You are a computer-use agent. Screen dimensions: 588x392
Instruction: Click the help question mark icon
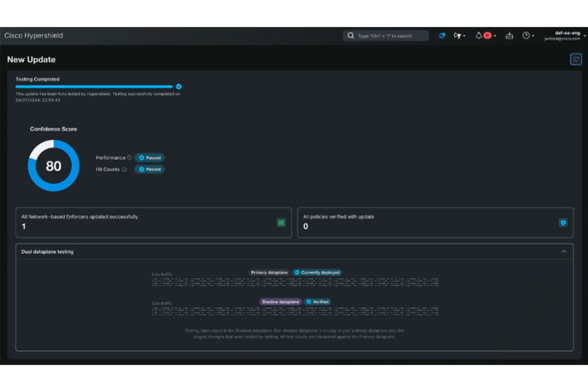pos(526,35)
